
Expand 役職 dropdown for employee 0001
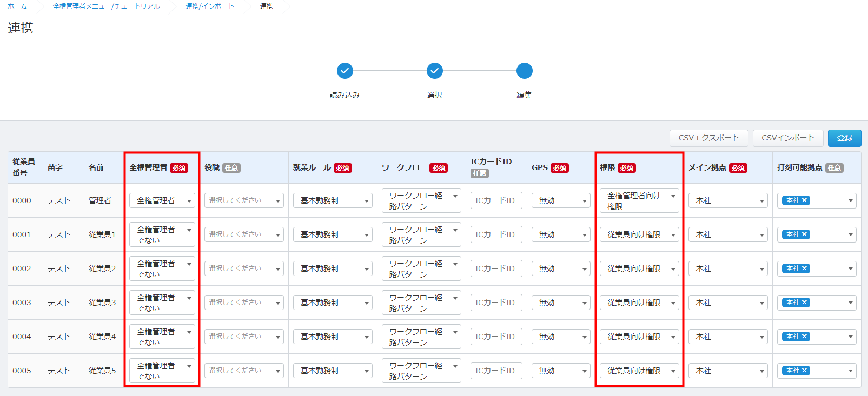coord(244,234)
